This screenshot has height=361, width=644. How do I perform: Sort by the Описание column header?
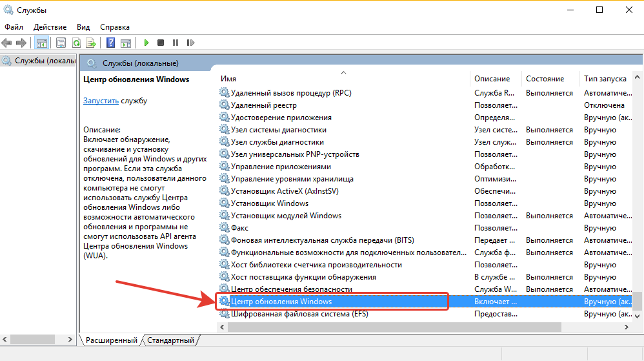(496, 79)
